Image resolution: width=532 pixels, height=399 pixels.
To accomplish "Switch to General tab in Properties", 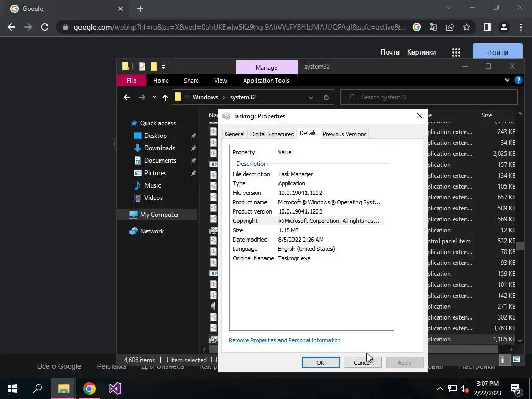I will tap(234, 134).
